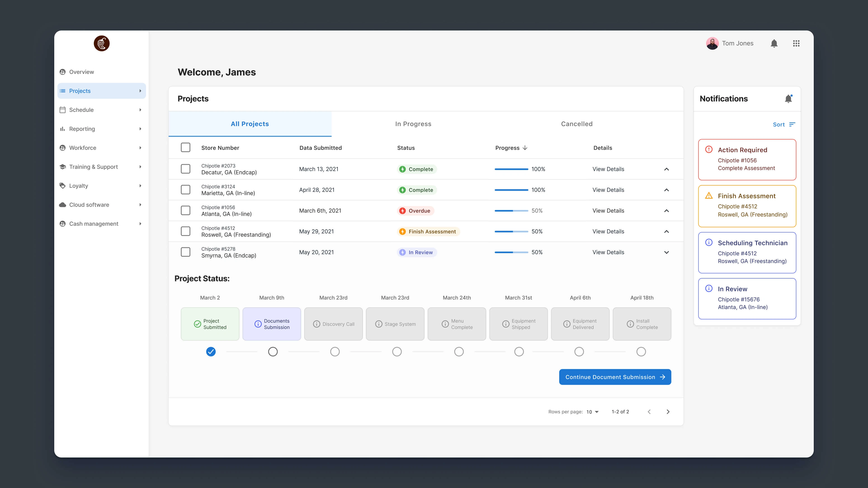This screenshot has width=868, height=488.
Task: Click the Cloud software cloud icon
Action: pos(62,205)
